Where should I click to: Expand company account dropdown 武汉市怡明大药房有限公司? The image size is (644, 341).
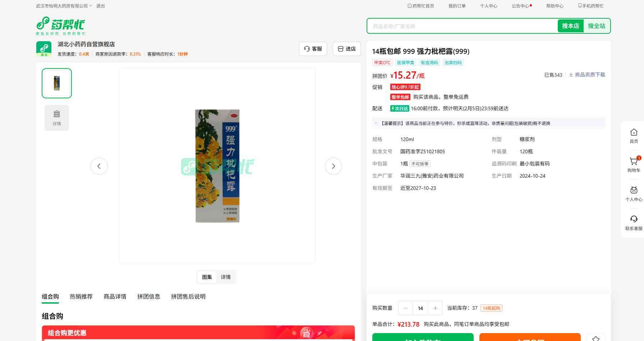click(x=64, y=6)
